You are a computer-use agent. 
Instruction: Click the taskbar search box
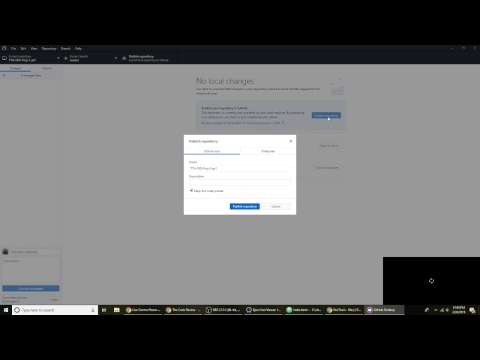tap(55, 310)
